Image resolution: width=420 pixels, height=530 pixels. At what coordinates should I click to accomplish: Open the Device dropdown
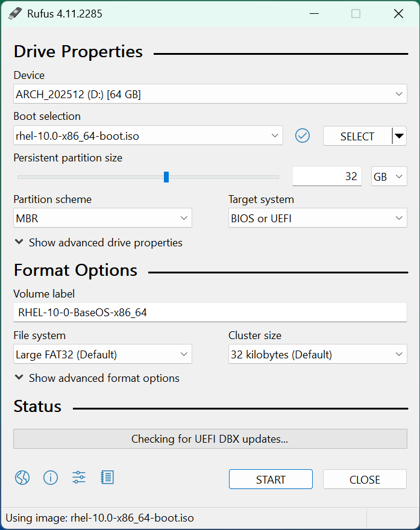[210, 95]
